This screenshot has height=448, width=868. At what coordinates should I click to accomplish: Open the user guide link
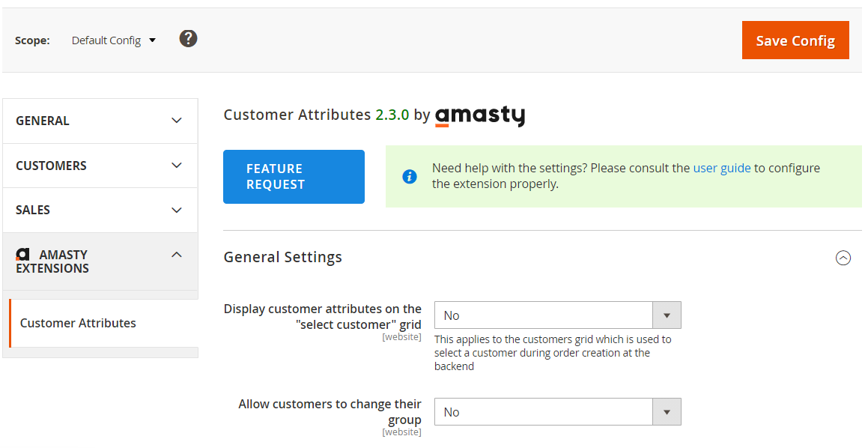point(722,168)
